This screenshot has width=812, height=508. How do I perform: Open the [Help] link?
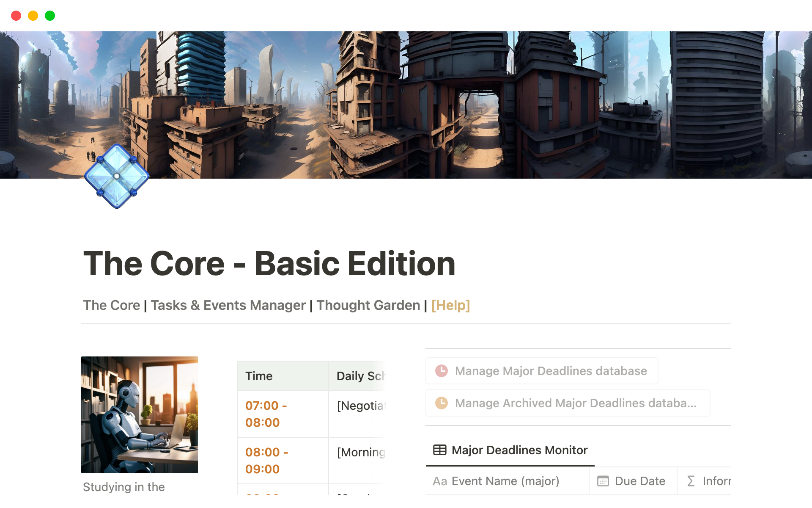450,305
